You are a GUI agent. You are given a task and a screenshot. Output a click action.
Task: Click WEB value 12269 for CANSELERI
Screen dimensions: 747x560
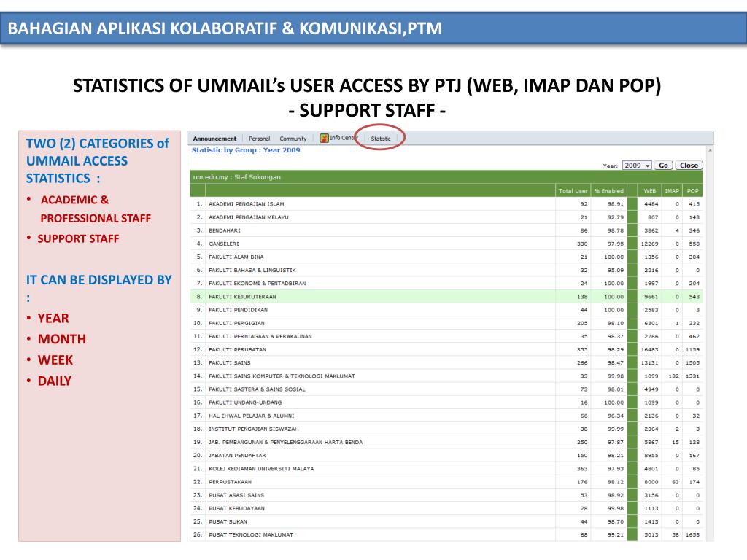(x=649, y=244)
